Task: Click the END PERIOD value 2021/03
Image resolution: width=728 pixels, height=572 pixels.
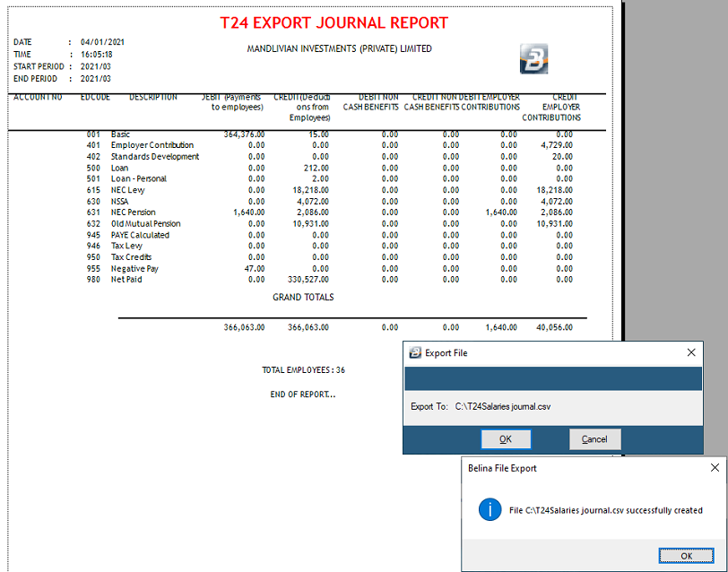Action: coord(96,79)
